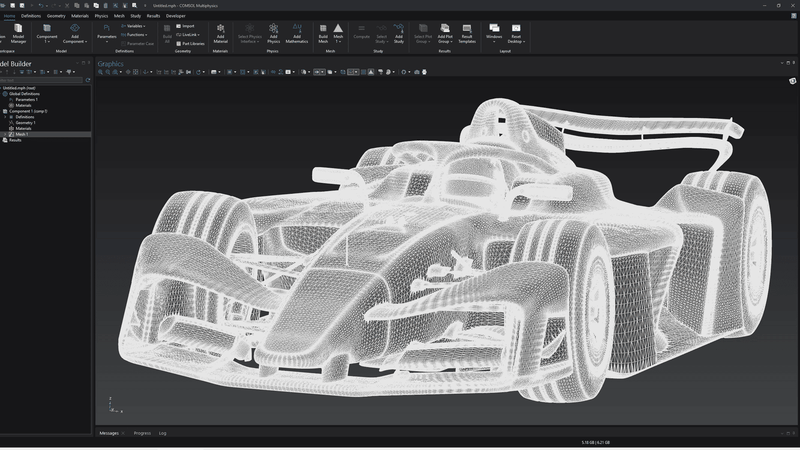
Task: Click Add Mathematics
Action: (x=297, y=34)
